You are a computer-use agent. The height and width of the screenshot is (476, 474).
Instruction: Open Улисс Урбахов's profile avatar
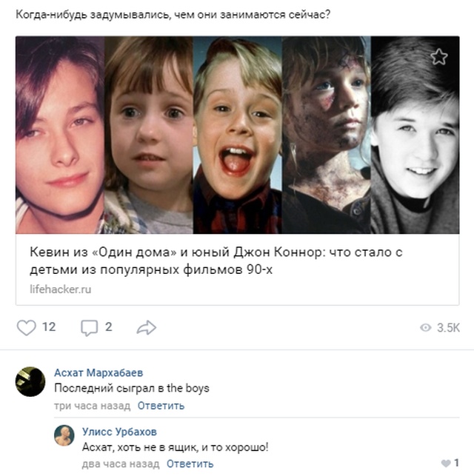click(64, 435)
